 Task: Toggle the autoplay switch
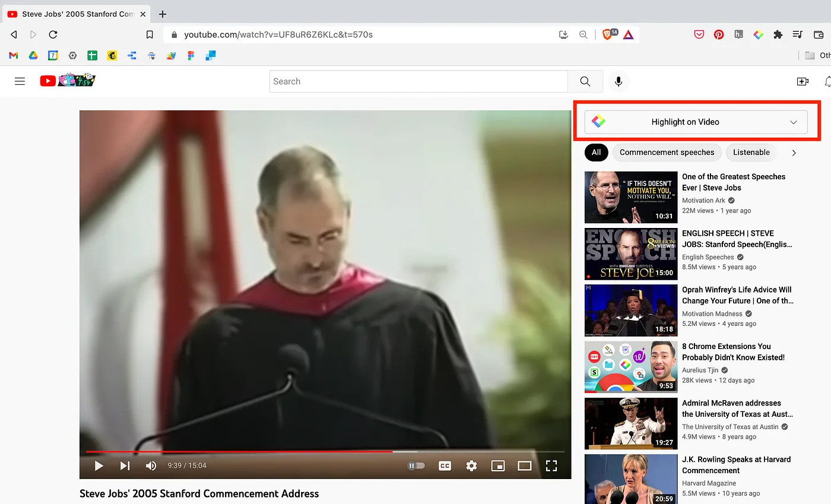[x=416, y=466]
